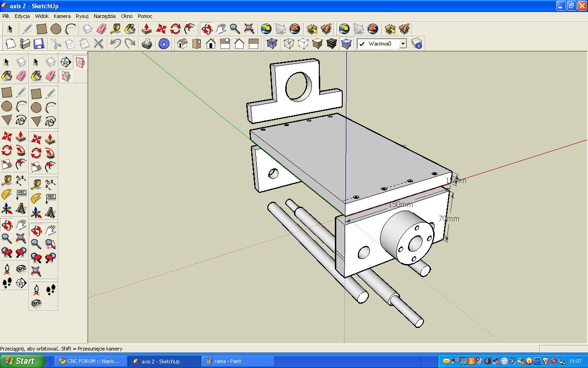The width and height of the screenshot is (588, 368).
Task: Open the Pomoc menu
Action: coord(145,16)
